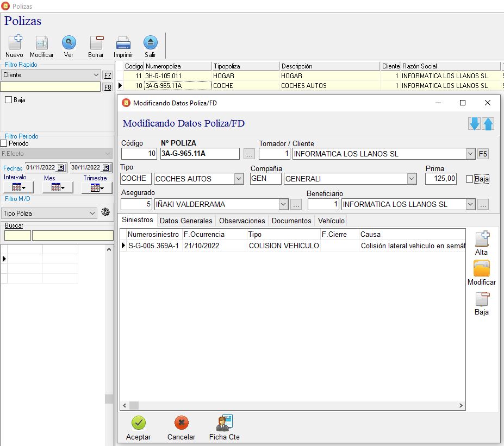Click the Borrar toolbar icon
The width and height of the screenshot is (504, 446).
96,42
